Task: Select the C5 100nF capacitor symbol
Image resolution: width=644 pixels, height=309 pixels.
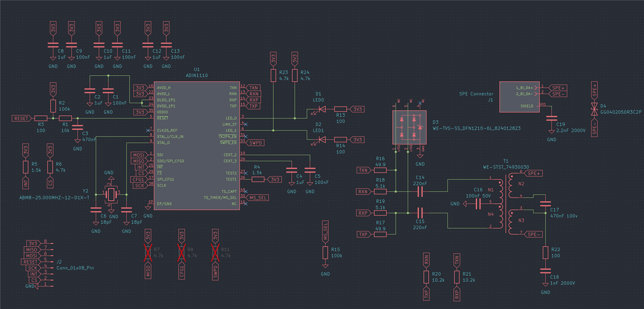Action: pyautogui.click(x=310, y=170)
